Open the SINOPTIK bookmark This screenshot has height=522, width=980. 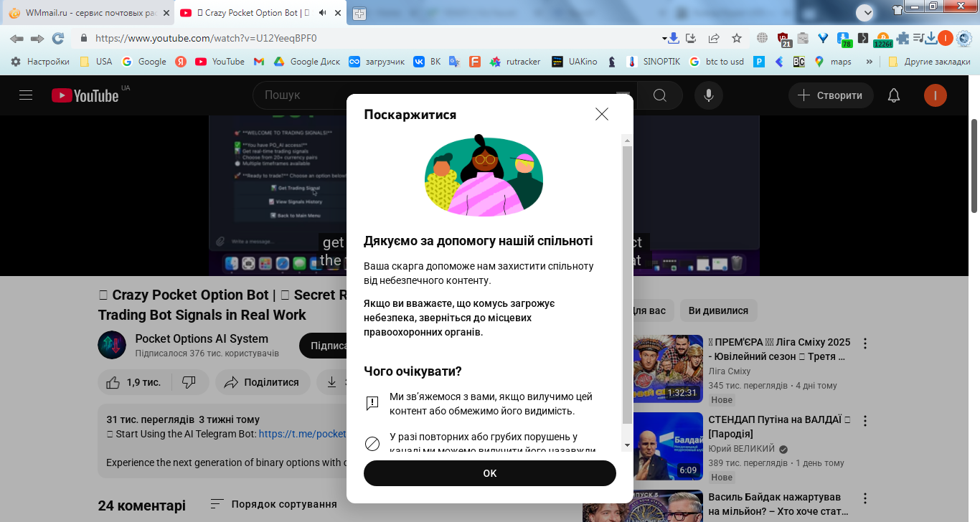(x=654, y=62)
